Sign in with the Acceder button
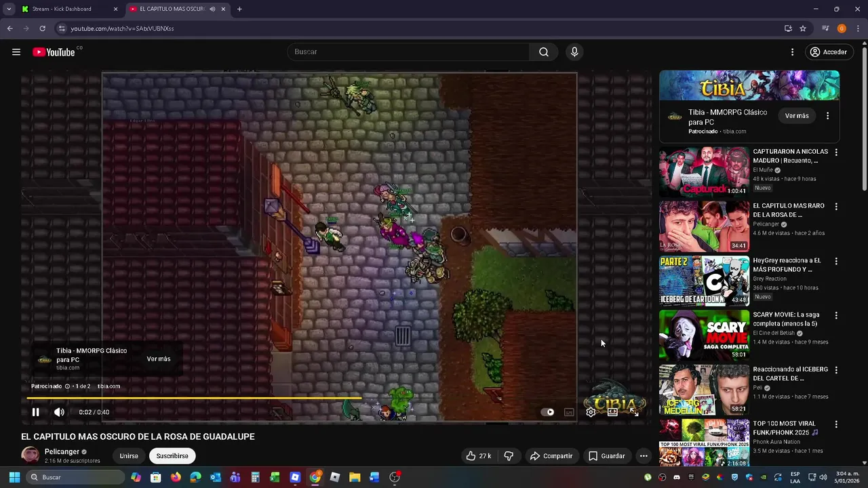Screen dimensions: 868x488 click(828, 52)
